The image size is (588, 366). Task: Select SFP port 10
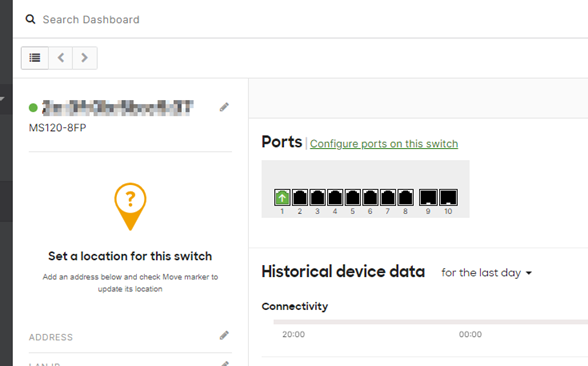448,197
